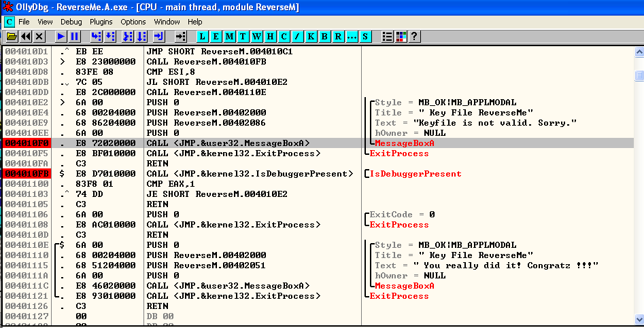Open Threads window (T button)
The image size is (644, 328).
coord(243,37)
